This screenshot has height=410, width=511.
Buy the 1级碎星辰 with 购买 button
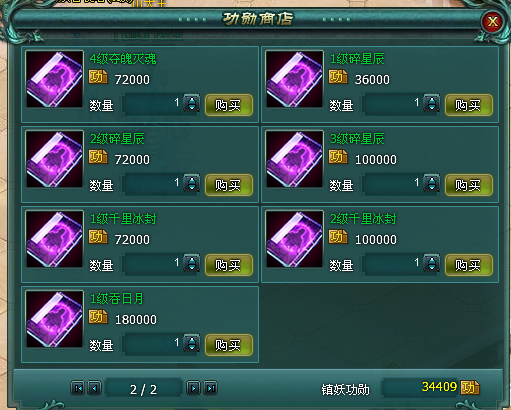469,105
